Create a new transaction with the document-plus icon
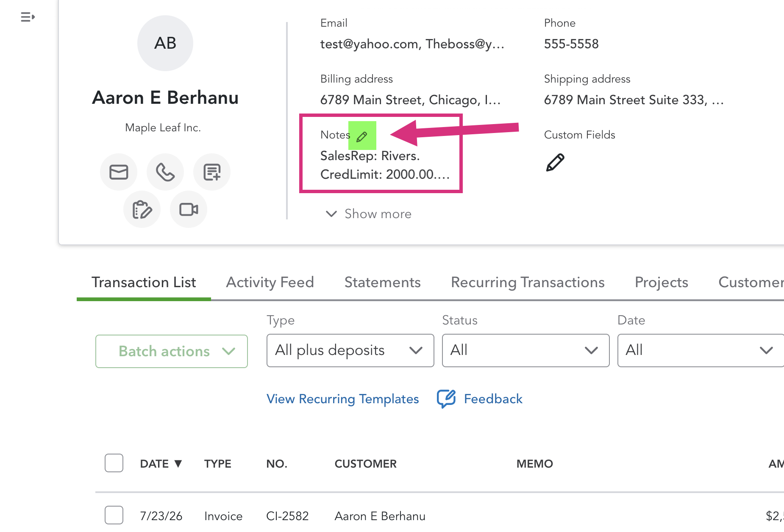 tap(212, 172)
